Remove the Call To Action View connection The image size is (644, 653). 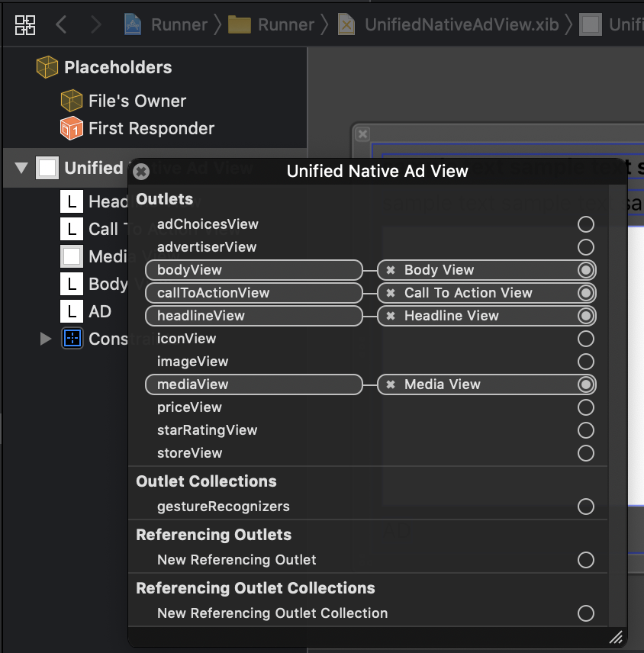tap(391, 293)
